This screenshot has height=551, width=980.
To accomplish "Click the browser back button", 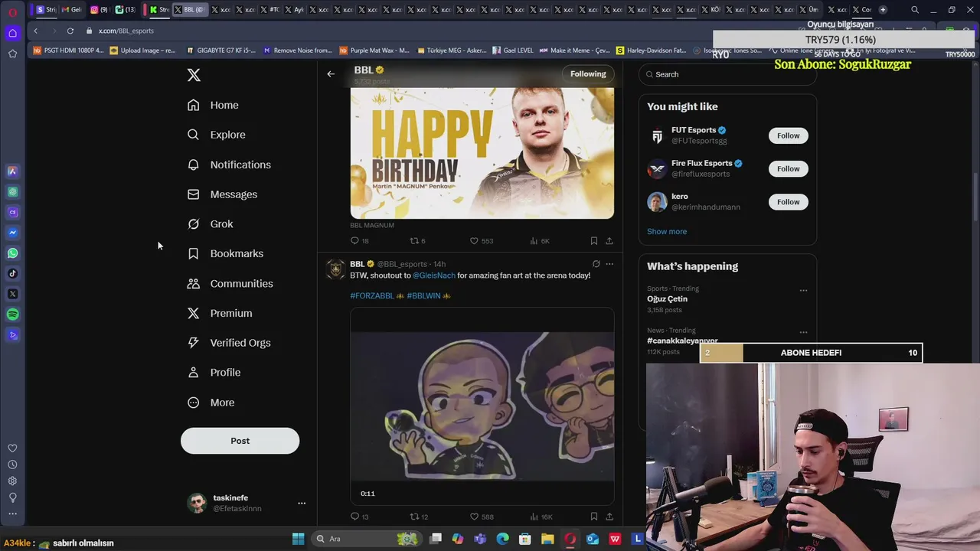I will (35, 31).
